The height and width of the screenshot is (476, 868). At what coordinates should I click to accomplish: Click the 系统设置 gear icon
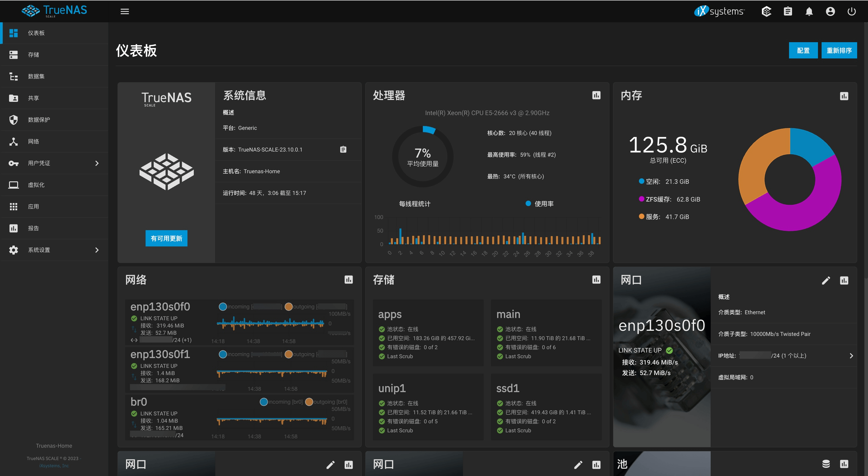[x=14, y=250]
